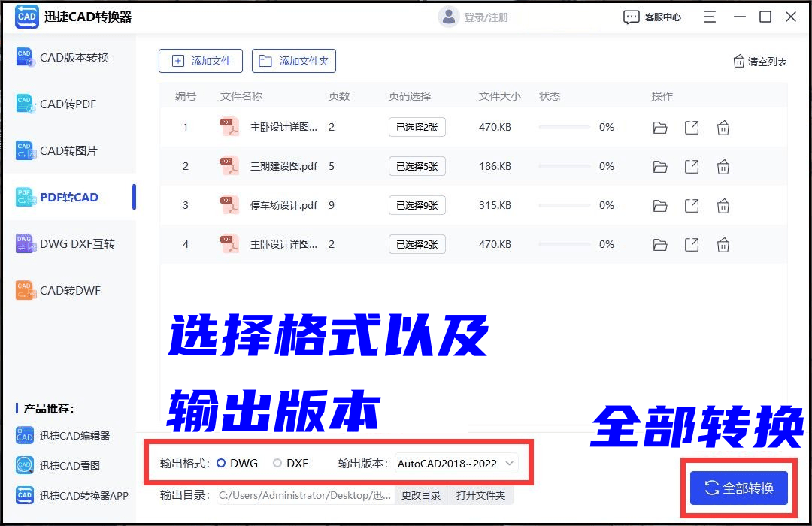Image resolution: width=812 pixels, height=526 pixels.
Task: Open 客服中心 customer service
Action: tap(653, 17)
